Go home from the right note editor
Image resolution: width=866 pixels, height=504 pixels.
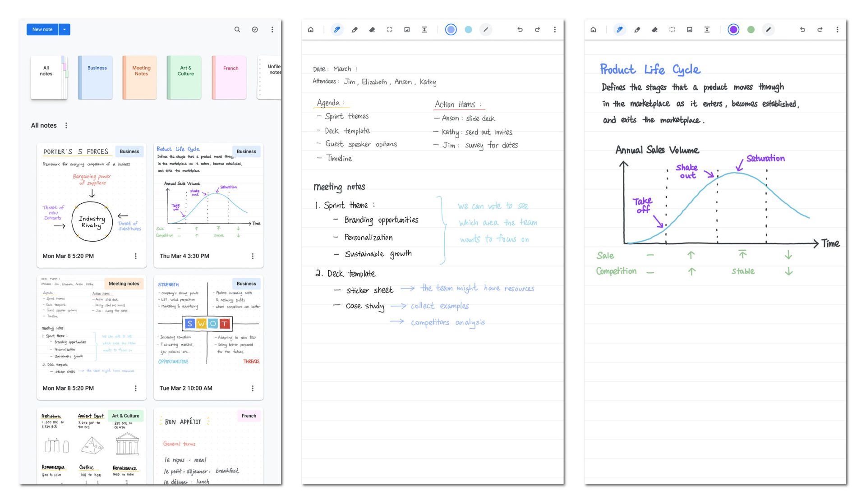(593, 30)
